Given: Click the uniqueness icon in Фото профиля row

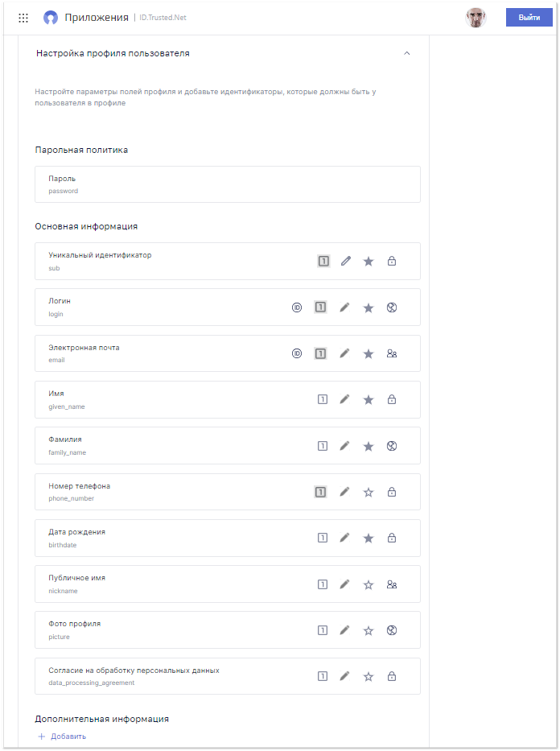Looking at the screenshot, I should 323,630.
